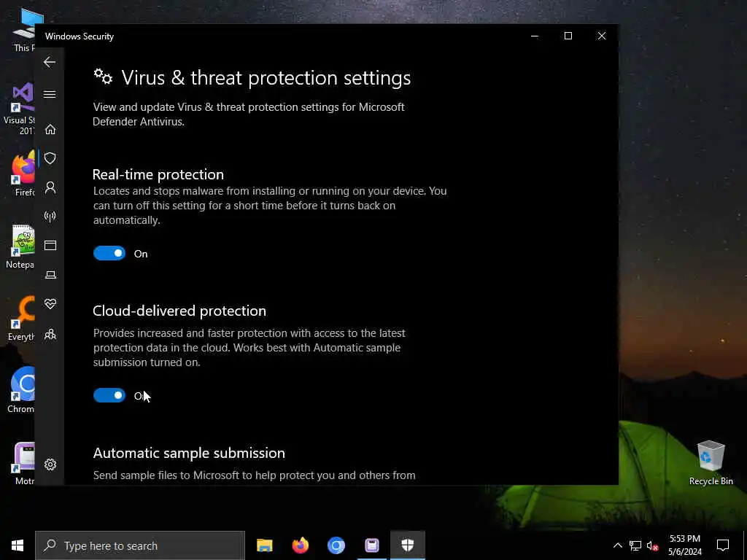Click the muted volume icon in the tray

pyautogui.click(x=653, y=545)
